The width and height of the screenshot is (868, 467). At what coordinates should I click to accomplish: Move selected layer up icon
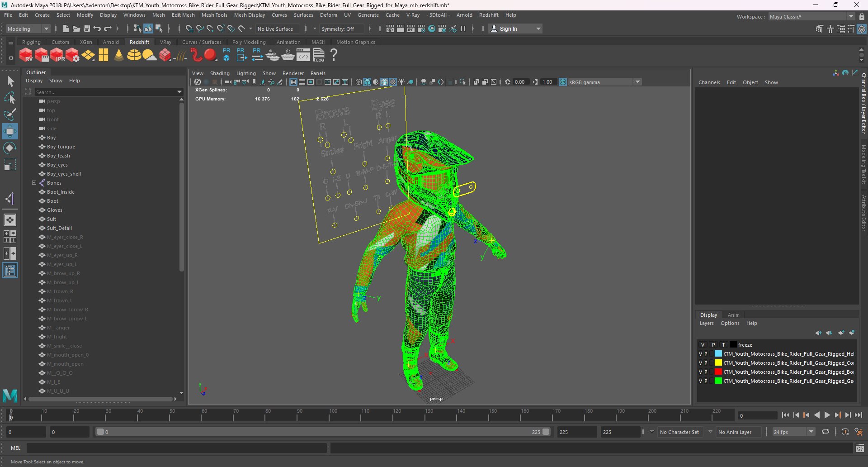[818, 333]
